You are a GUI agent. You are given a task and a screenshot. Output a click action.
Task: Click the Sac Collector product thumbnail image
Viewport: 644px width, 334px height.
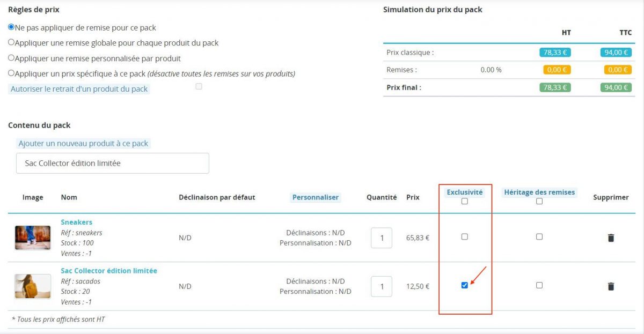click(x=32, y=286)
